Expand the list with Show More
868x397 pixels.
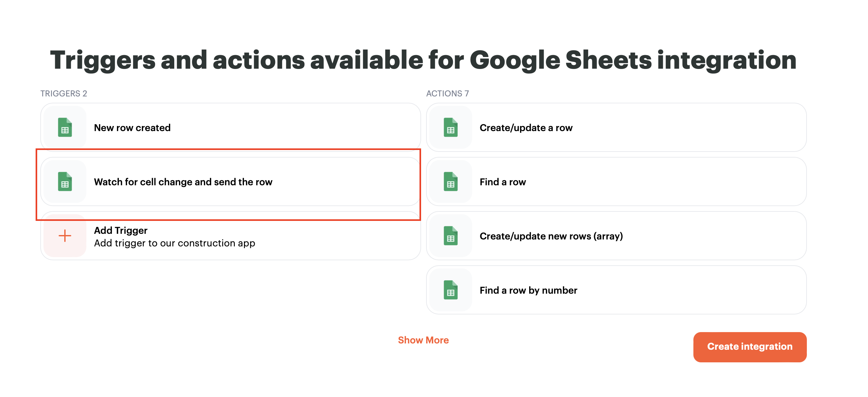click(x=423, y=340)
